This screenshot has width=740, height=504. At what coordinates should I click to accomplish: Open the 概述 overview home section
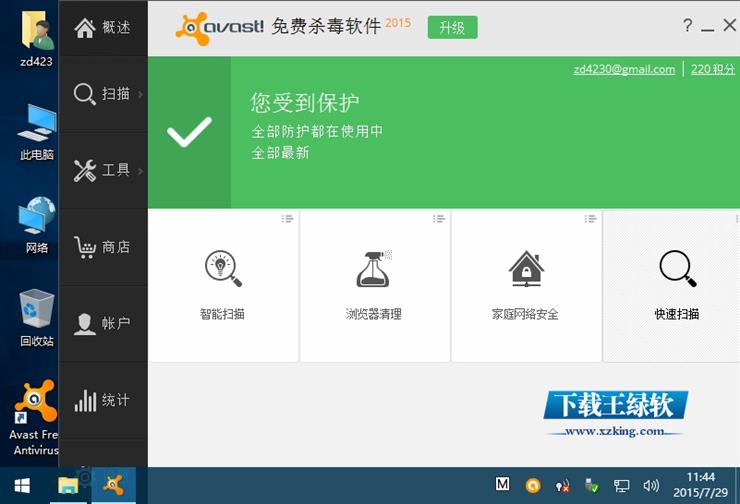(102, 28)
